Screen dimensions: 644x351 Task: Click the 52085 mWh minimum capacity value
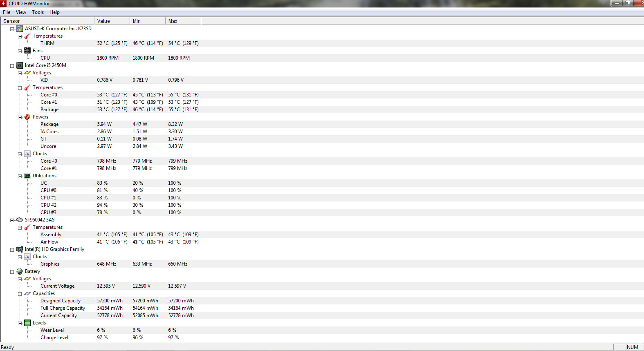[145, 315]
